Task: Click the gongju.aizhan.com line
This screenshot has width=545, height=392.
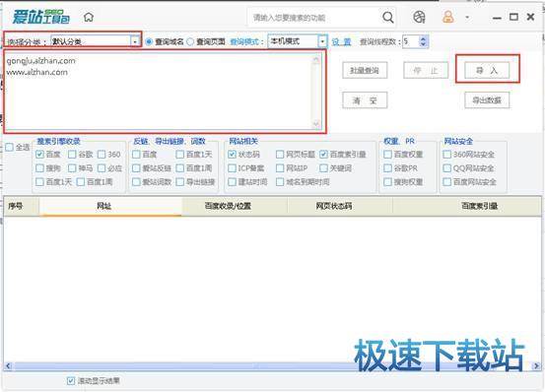Action: 40,61
